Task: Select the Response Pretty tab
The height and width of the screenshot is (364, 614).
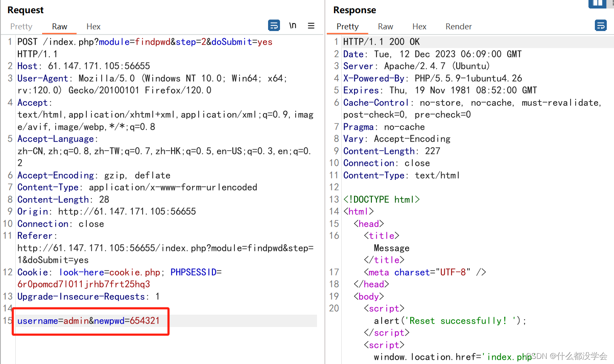Action: coord(348,26)
